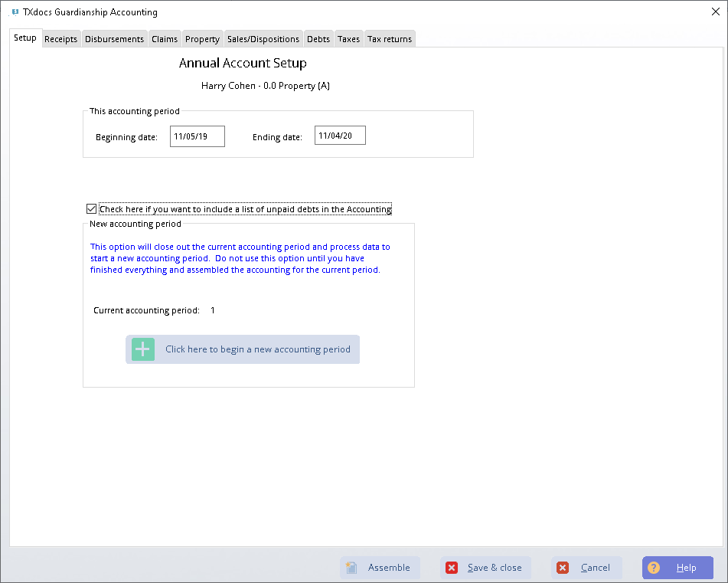
Task: Select the Property tab
Action: [202, 39]
